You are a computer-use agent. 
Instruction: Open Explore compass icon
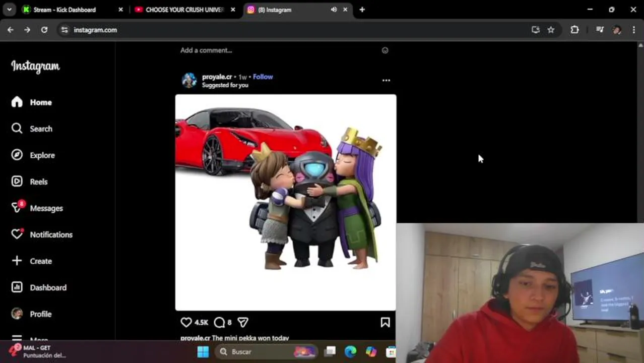[x=17, y=155]
